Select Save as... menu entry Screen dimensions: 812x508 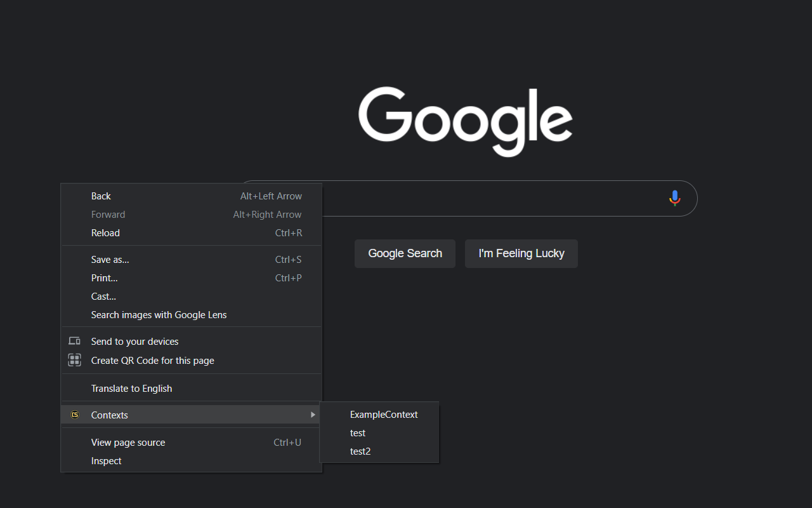pyautogui.click(x=192, y=260)
